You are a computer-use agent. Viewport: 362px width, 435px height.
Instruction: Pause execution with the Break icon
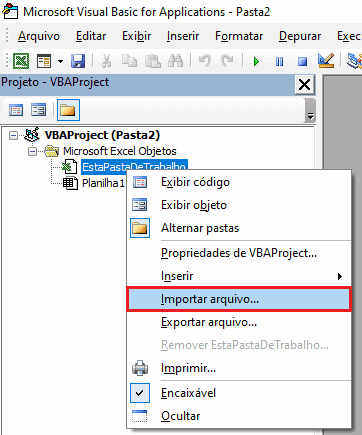point(279,62)
